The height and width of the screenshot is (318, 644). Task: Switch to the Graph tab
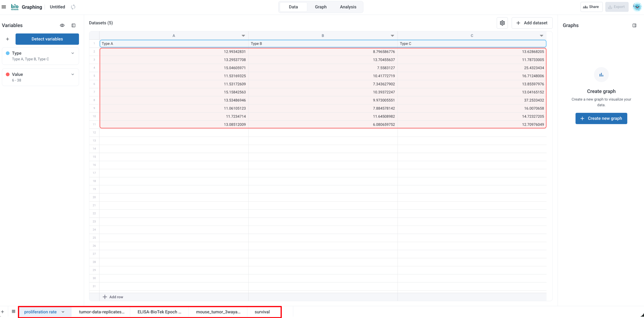[321, 7]
